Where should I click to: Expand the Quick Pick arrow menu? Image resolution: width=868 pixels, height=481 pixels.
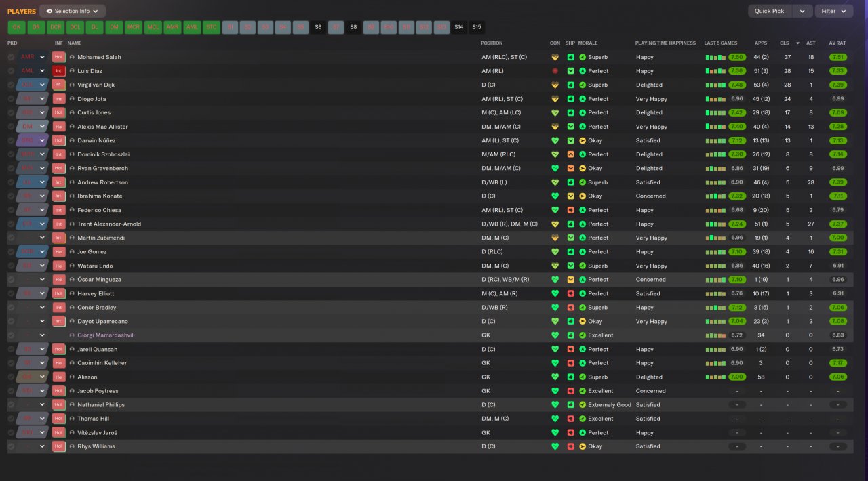(x=802, y=11)
